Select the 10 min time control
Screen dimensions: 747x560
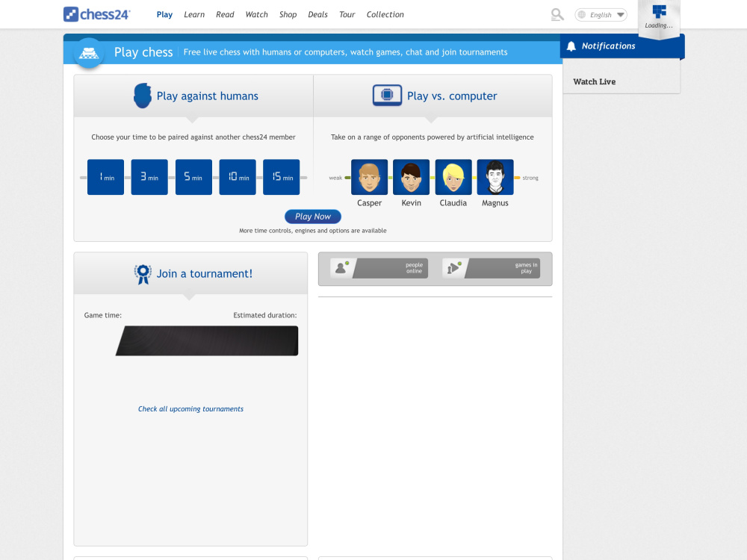click(238, 177)
